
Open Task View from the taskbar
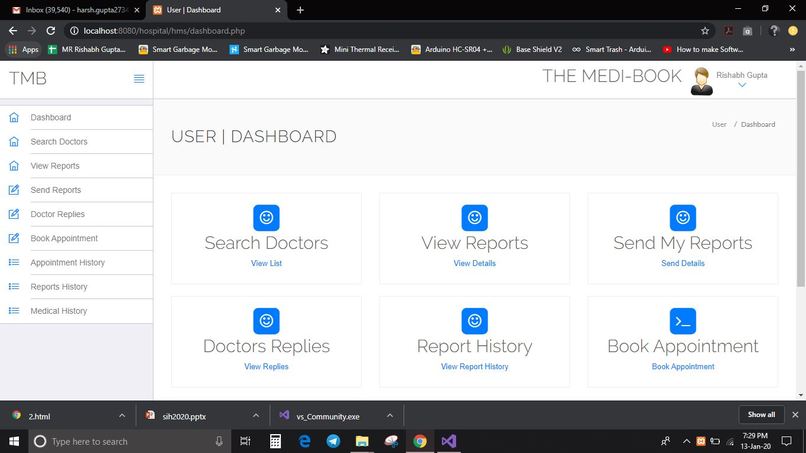click(245, 441)
